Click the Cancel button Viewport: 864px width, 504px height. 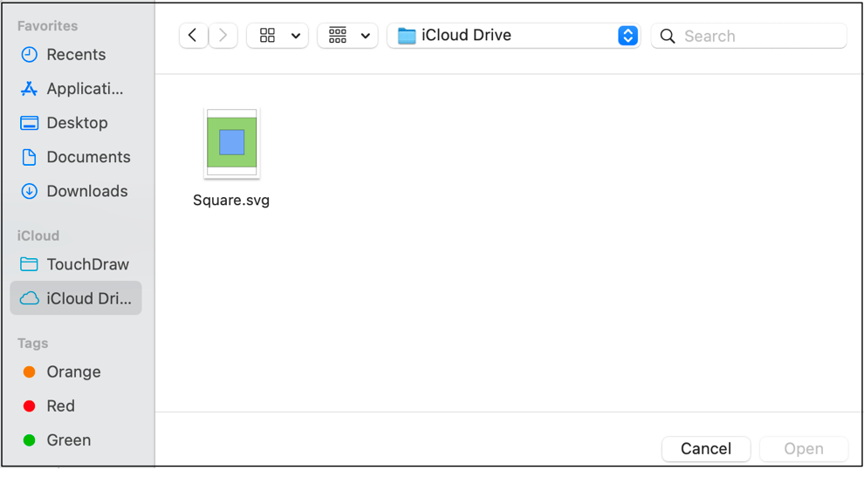[706, 449]
